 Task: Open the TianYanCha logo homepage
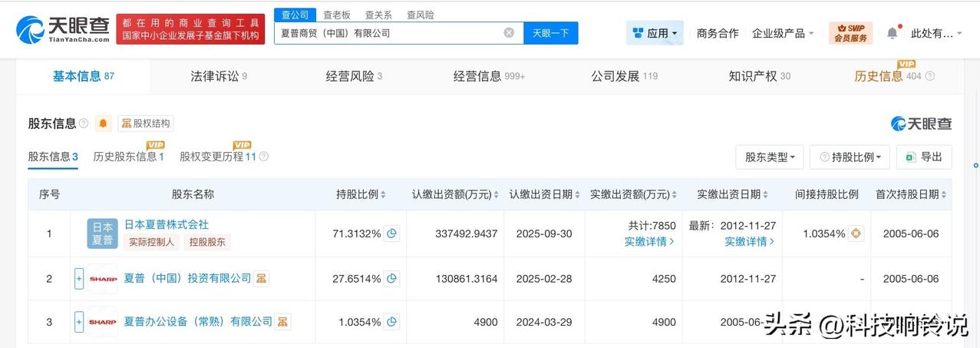[x=62, y=29]
